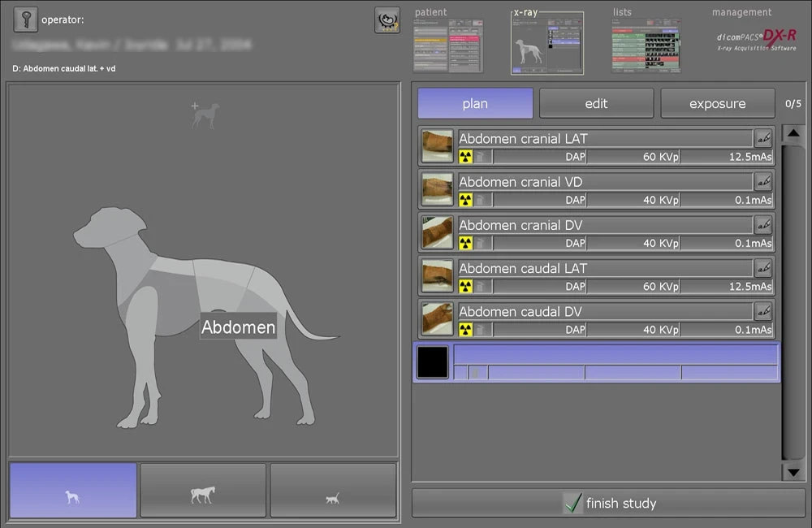Click annotation pen icon for Abdomen caudal DV
Viewport: 812px width, 528px height.
762,310
